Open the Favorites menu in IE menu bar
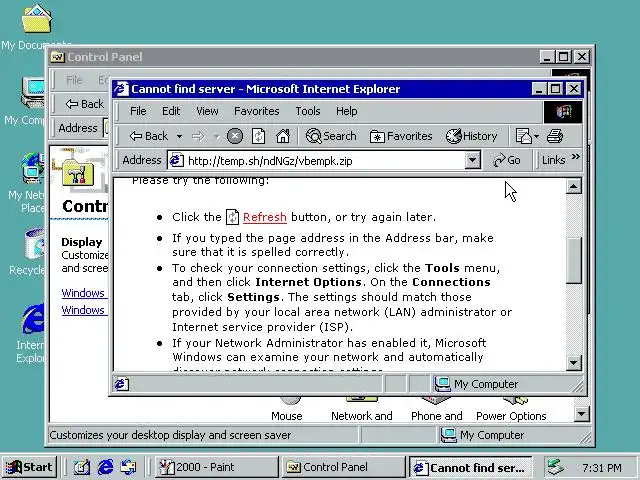Image resolution: width=640 pixels, height=480 pixels. click(x=256, y=111)
